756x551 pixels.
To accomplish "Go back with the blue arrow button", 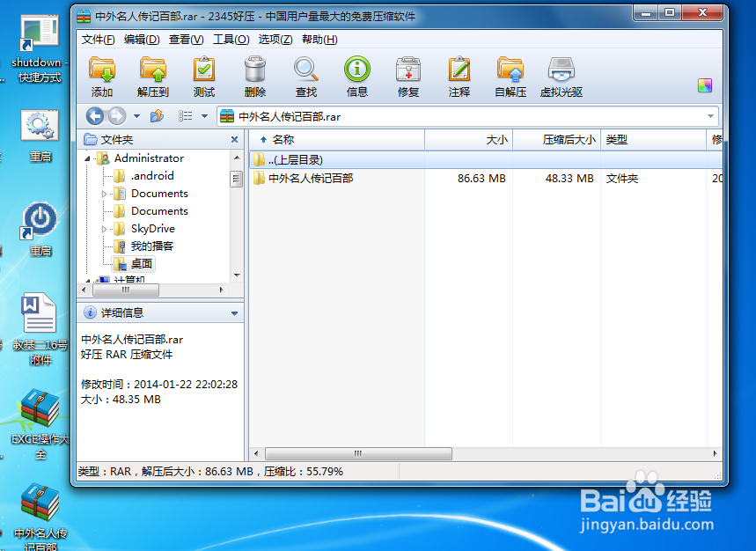I will click(x=95, y=116).
